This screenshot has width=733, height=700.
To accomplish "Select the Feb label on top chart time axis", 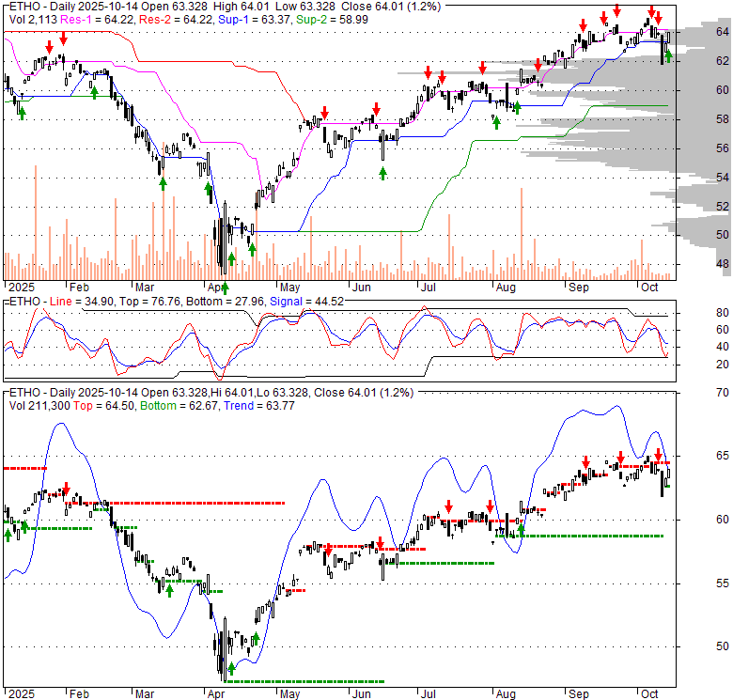I will click(79, 287).
